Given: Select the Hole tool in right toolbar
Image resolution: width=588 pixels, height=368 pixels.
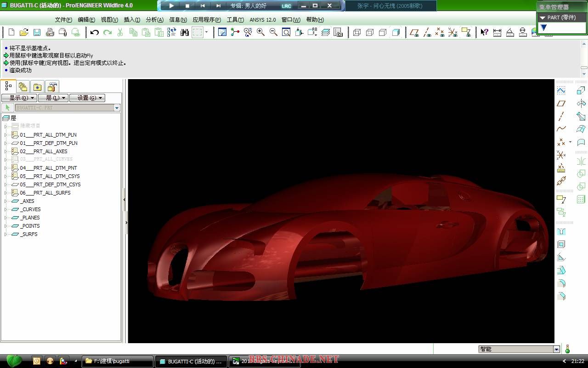Looking at the screenshot, I should (x=561, y=232).
